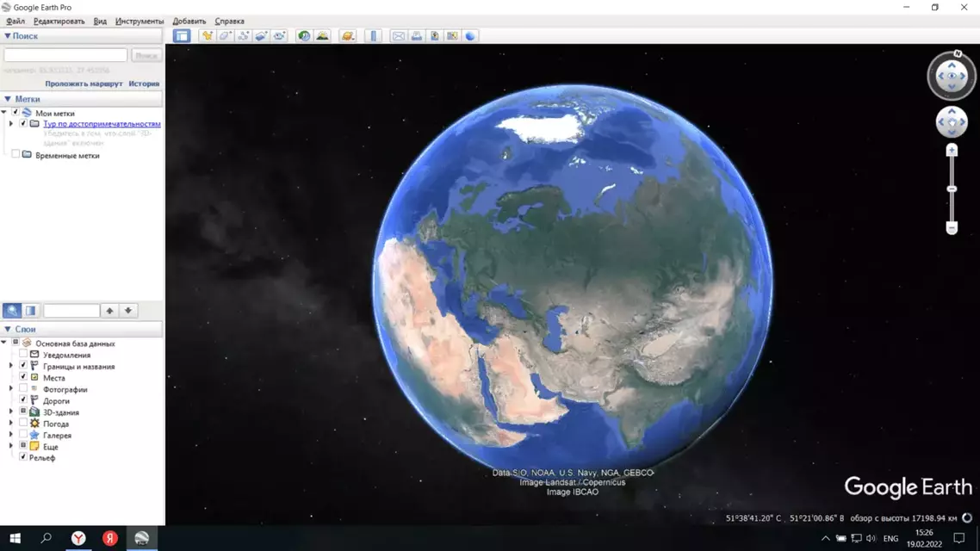Click the email envelope toolbar icon
The height and width of the screenshot is (551, 980).
(x=398, y=35)
